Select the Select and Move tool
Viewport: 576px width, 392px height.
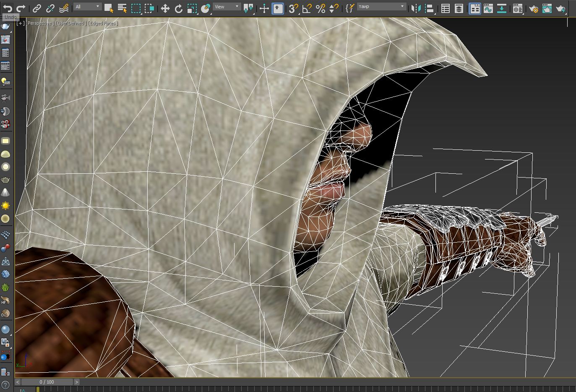pyautogui.click(x=165, y=8)
